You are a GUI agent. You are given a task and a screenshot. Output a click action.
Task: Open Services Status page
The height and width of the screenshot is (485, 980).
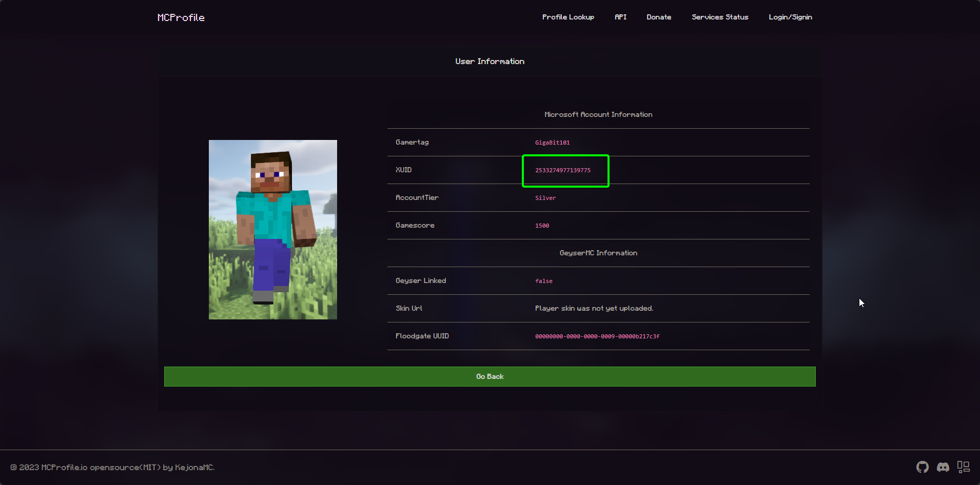(x=720, y=17)
